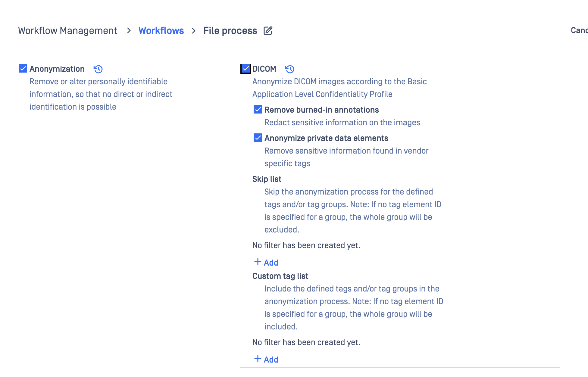Click the plus icon under Custom tag list
The width and height of the screenshot is (588, 377).
(x=258, y=359)
